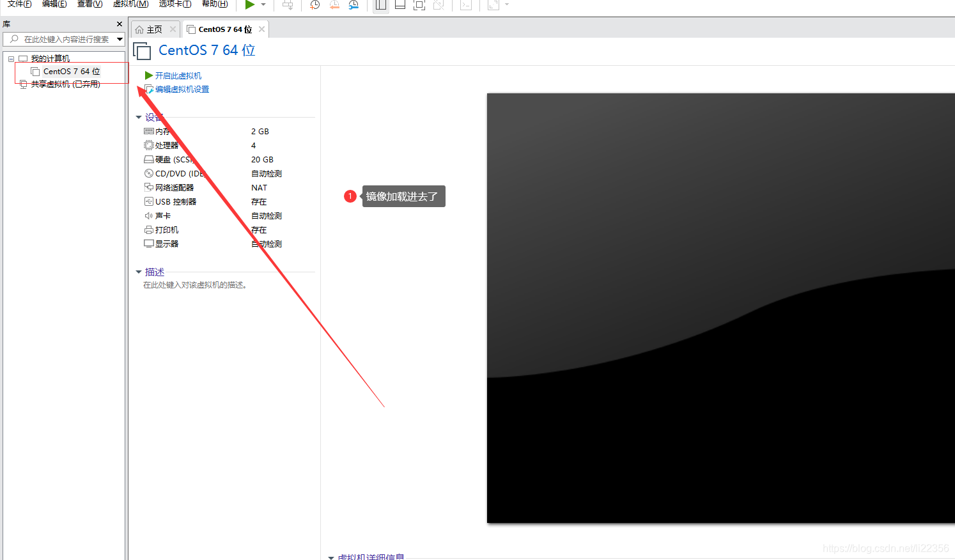Enter full screen mode icon

click(419, 4)
